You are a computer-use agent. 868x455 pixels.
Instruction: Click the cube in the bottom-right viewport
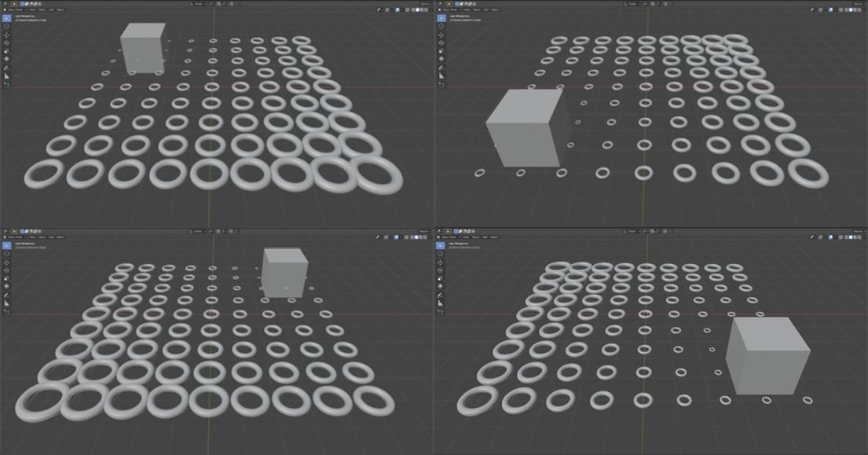(767, 355)
